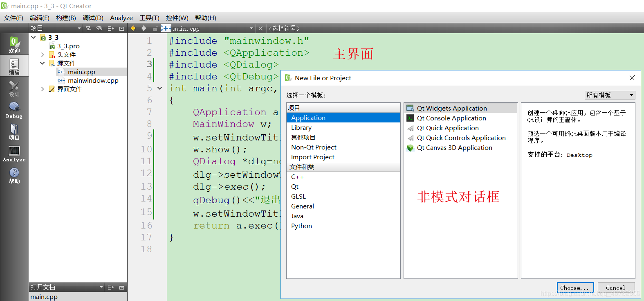Viewport: 644px width, 301px height.
Task: Toggle synchronize with editor link icon
Action: pos(99,28)
